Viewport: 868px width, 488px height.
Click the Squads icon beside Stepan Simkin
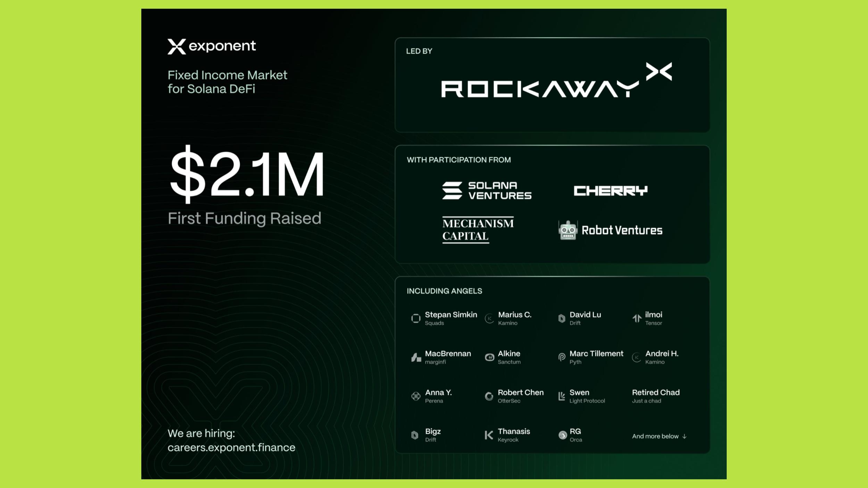point(416,318)
